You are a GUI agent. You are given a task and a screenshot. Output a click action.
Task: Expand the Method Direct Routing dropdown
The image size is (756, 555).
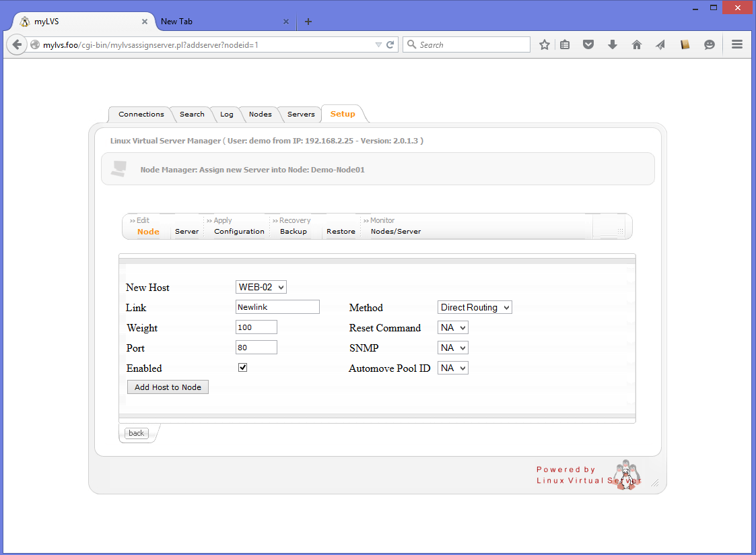click(x=475, y=307)
